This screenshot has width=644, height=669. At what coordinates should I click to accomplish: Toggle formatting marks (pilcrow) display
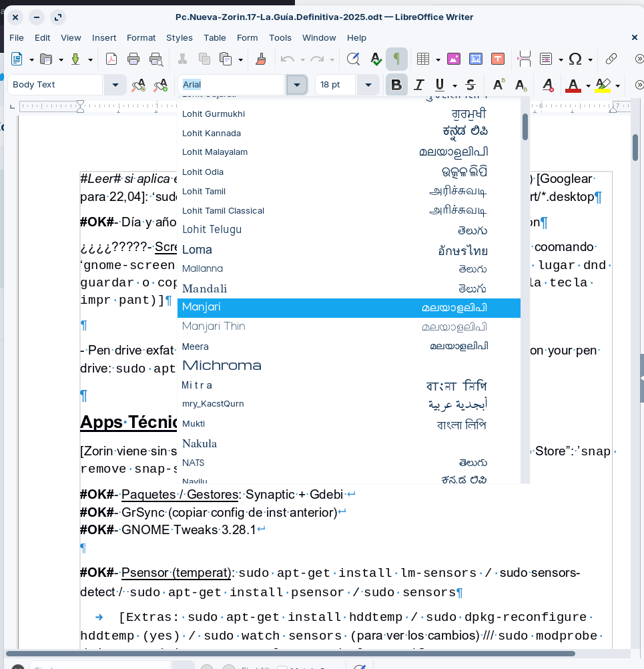coord(396,59)
